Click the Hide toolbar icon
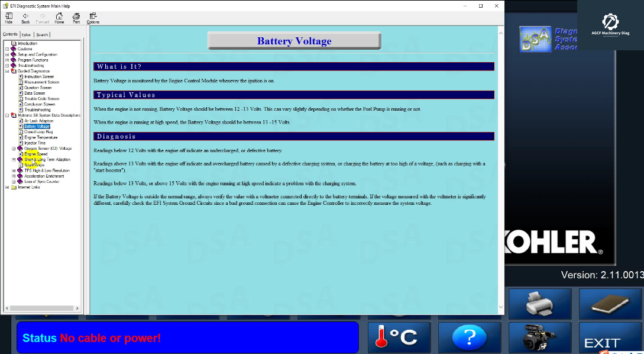This screenshot has height=354, width=644. pos(8,18)
